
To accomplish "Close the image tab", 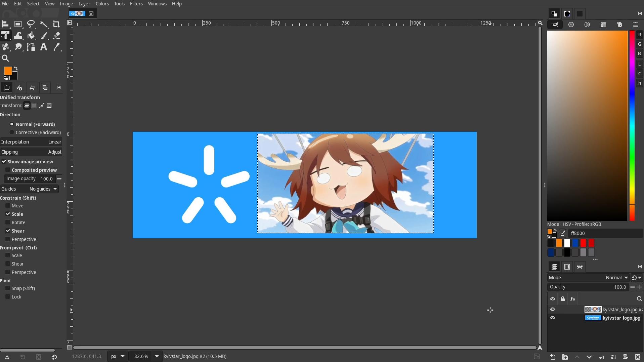I will pos(91,14).
